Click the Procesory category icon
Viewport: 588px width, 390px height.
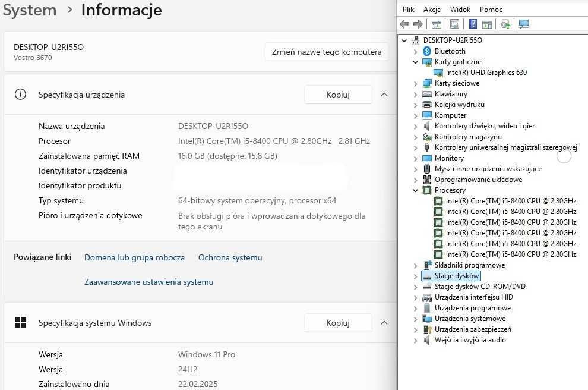427,190
